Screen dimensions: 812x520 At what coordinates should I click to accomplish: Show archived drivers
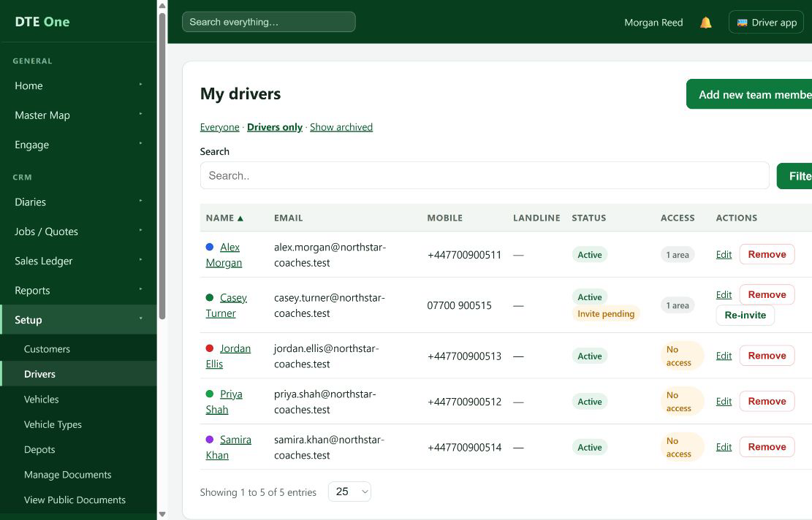tap(341, 127)
